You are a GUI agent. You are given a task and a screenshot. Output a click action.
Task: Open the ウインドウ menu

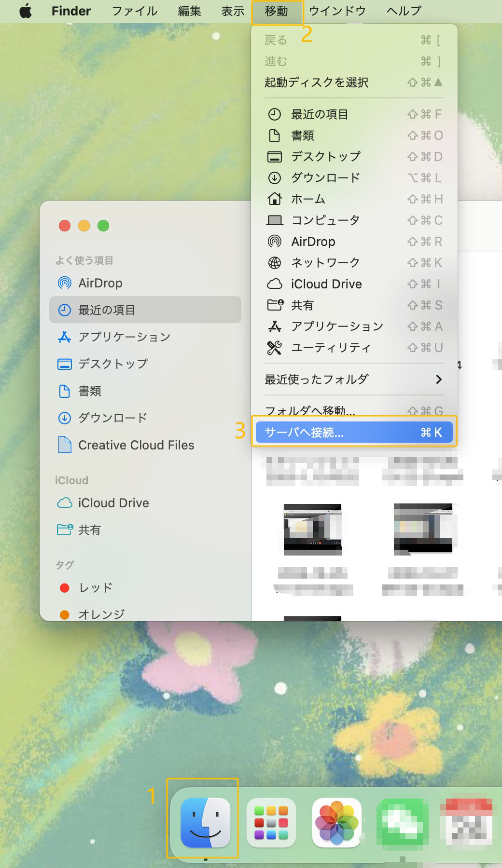(337, 11)
